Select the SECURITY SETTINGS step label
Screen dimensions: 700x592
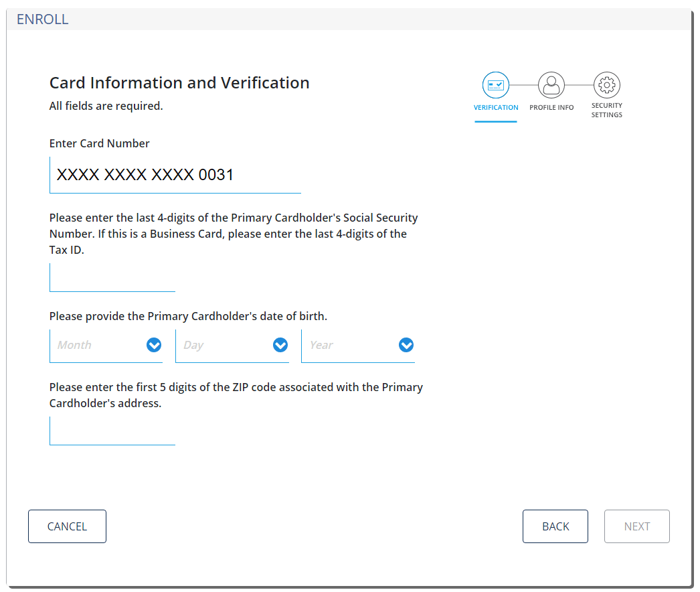(607, 110)
